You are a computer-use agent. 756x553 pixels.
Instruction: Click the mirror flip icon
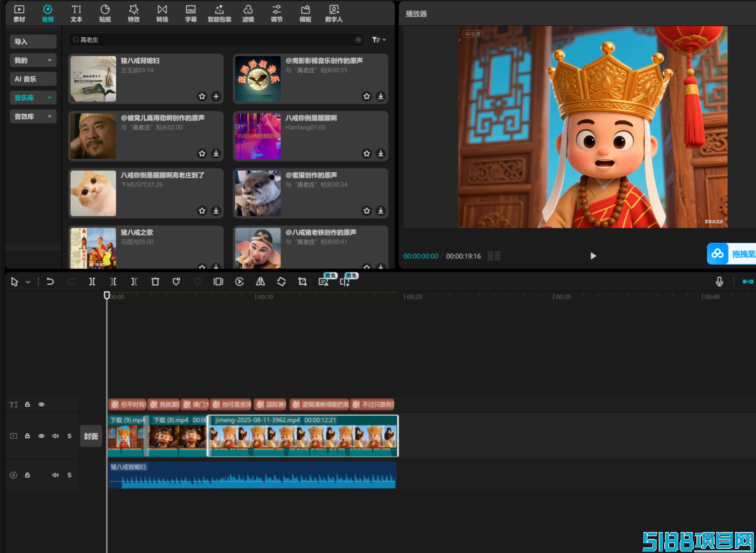pyautogui.click(x=260, y=281)
